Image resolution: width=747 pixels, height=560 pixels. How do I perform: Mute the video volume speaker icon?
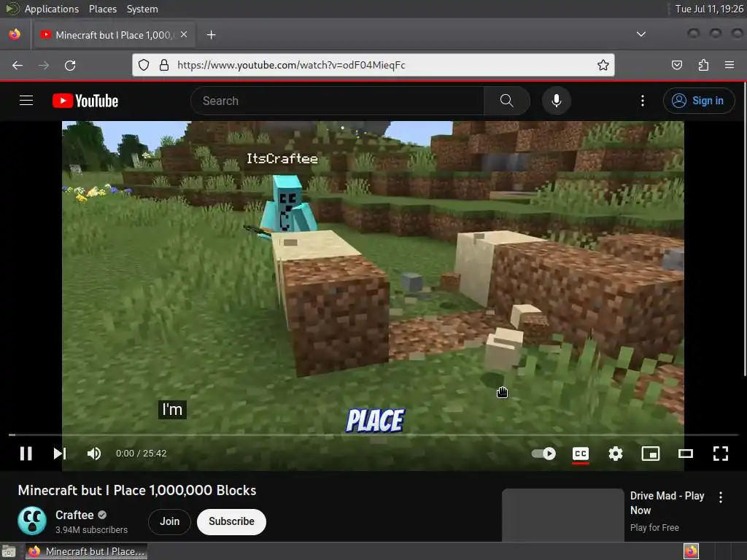click(x=94, y=454)
